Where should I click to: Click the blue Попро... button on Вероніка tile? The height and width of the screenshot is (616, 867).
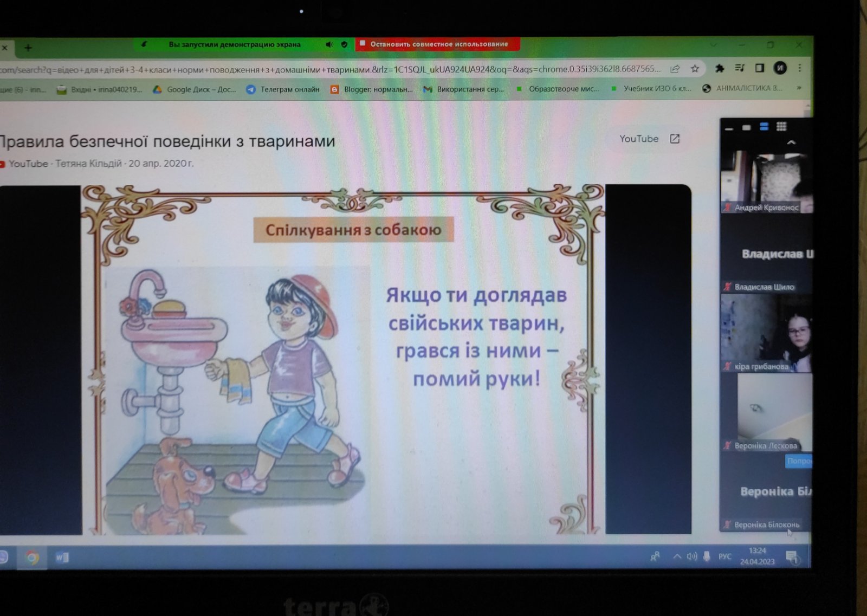[x=799, y=461]
